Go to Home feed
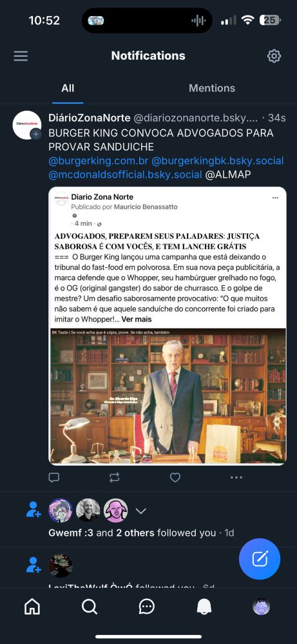Image resolution: width=297 pixels, height=644 pixels. (x=32, y=607)
